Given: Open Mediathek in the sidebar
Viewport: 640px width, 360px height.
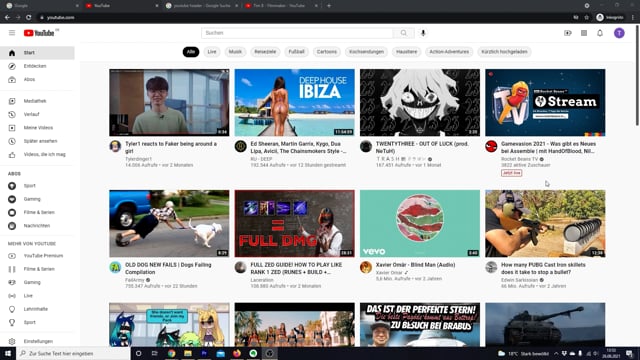Looking at the screenshot, I should 37,101.
